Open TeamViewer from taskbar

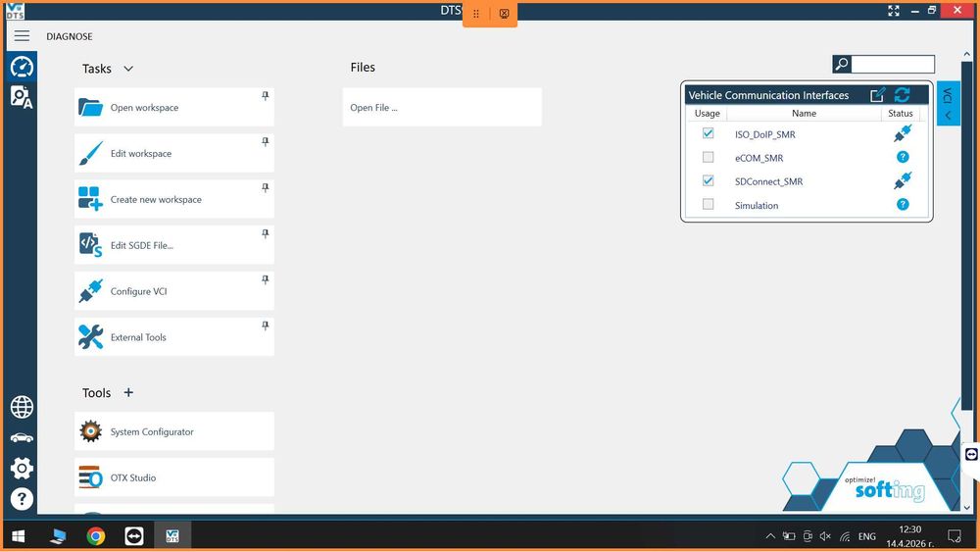(x=133, y=535)
